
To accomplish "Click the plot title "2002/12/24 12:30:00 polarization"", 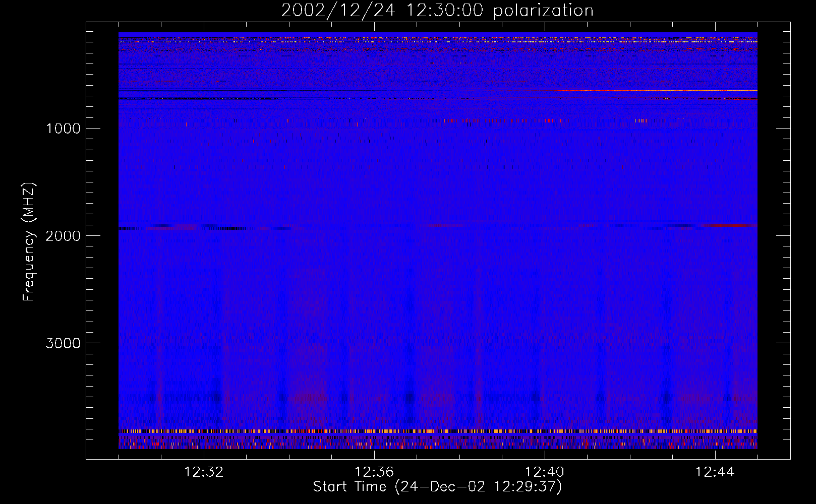I will [437, 11].
